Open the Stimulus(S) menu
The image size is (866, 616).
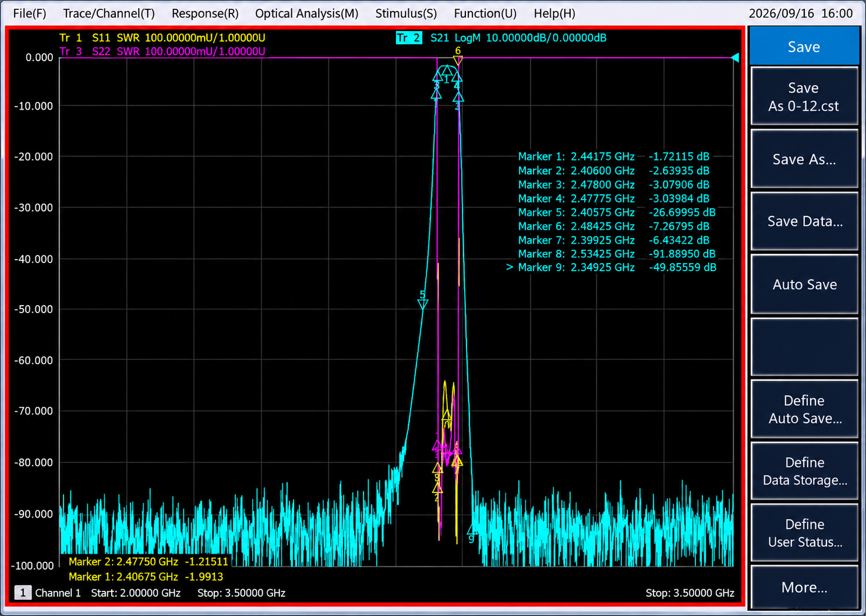pos(406,13)
